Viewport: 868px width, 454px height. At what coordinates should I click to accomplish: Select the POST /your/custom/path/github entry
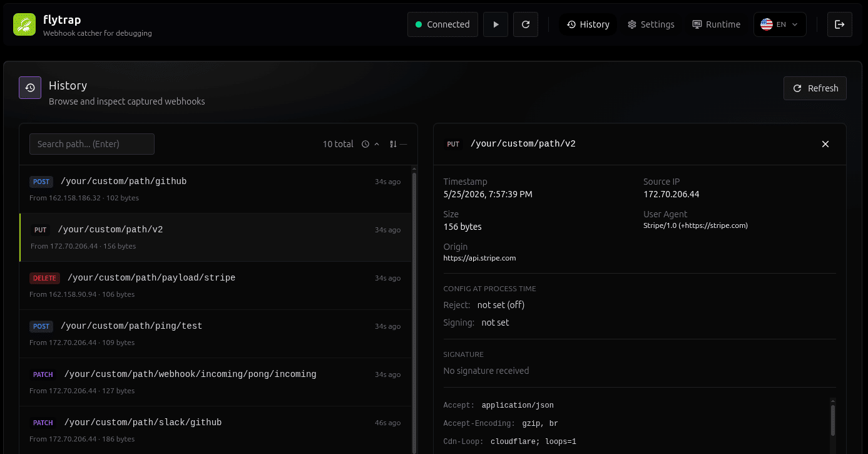pos(215,189)
